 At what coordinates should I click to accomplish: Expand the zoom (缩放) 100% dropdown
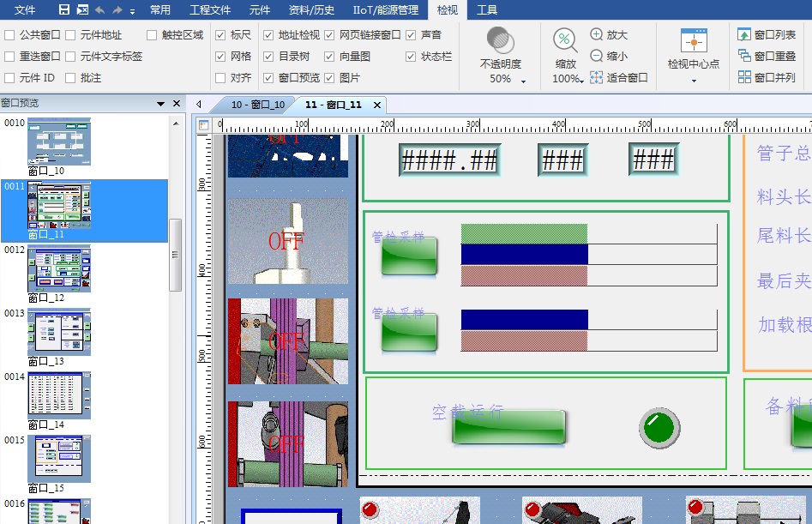[x=582, y=81]
